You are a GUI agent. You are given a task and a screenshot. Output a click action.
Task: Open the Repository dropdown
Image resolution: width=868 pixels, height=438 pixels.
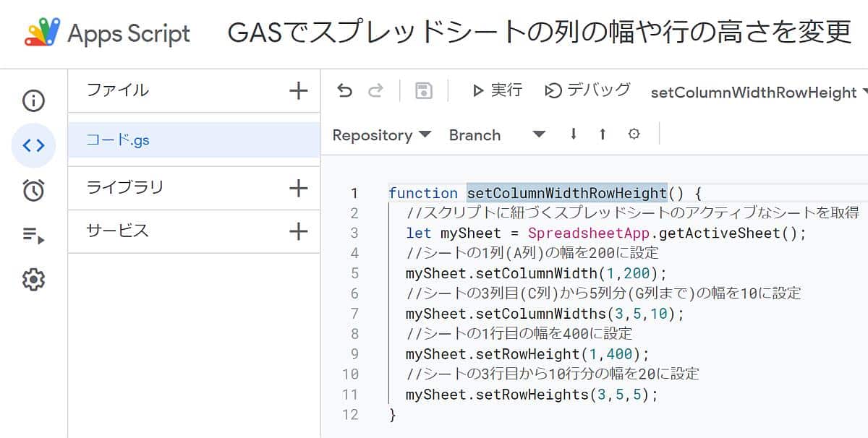(380, 134)
